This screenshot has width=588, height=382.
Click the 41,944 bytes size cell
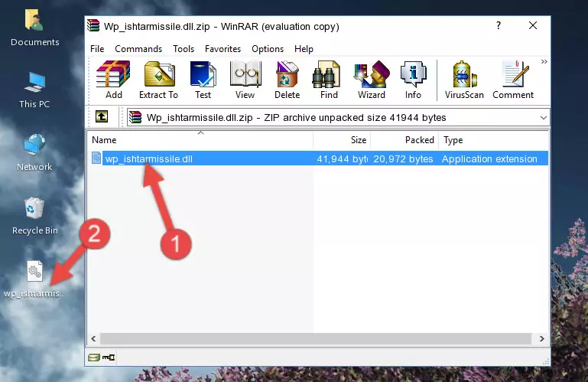coord(342,159)
